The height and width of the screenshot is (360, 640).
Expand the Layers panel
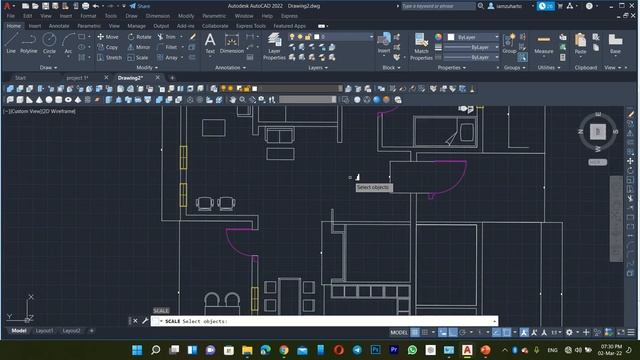pyautogui.click(x=318, y=67)
